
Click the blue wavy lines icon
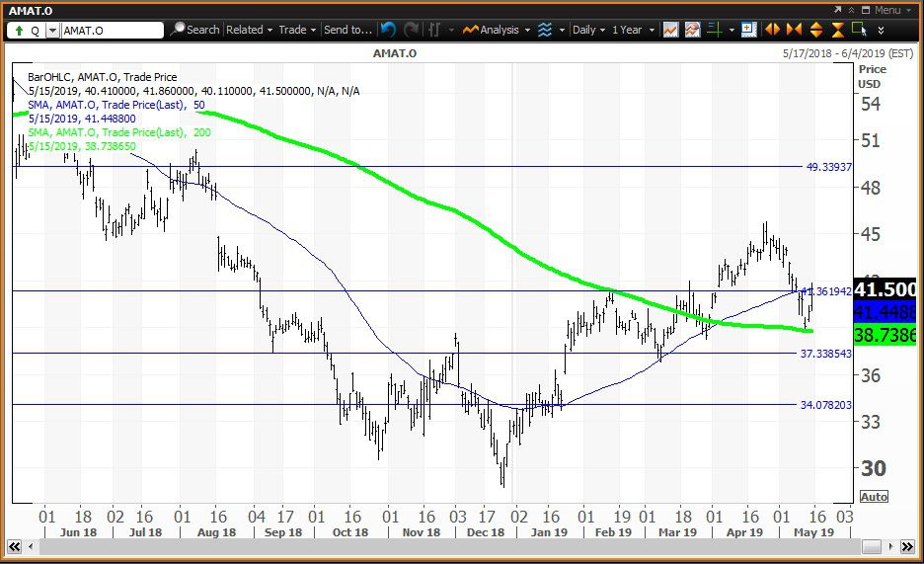(545, 30)
